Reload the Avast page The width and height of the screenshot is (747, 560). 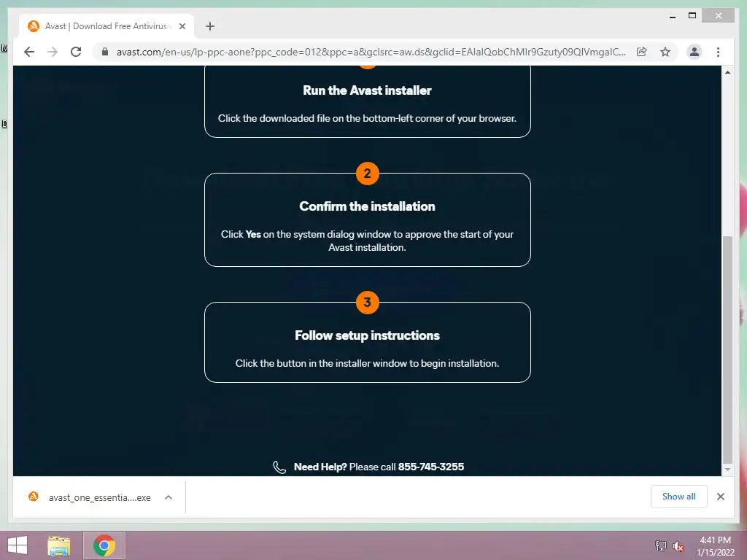[x=76, y=52]
